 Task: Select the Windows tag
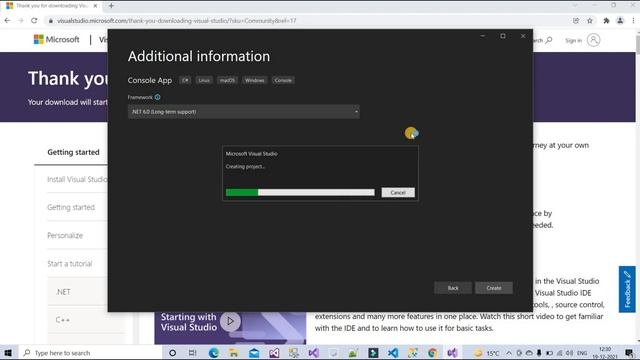tap(255, 80)
